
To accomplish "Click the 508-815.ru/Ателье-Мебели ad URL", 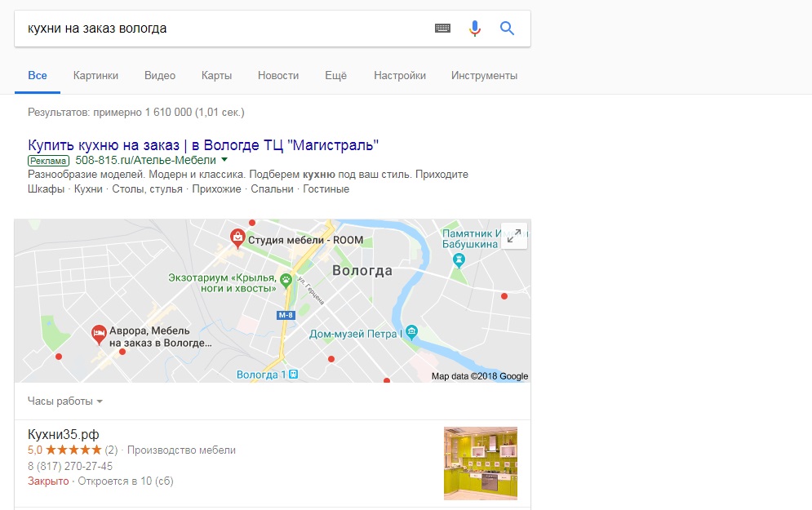I will point(145,160).
